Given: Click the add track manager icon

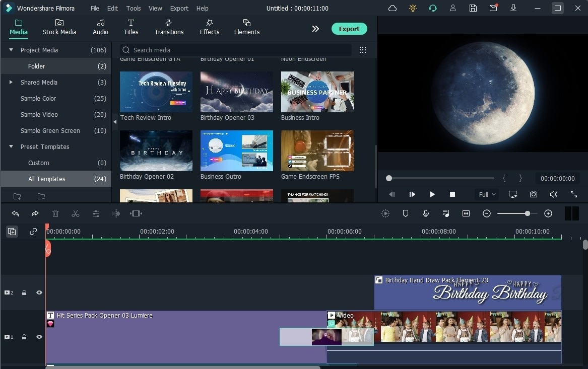Looking at the screenshot, I should click(x=12, y=232).
